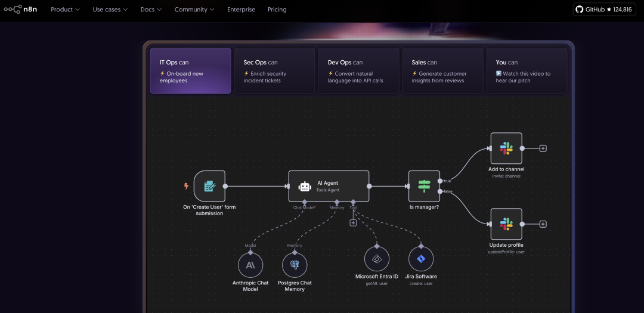Screen dimensions: 644x313
Task: Click the Postgres Chat Memory node
Action: (x=295, y=265)
